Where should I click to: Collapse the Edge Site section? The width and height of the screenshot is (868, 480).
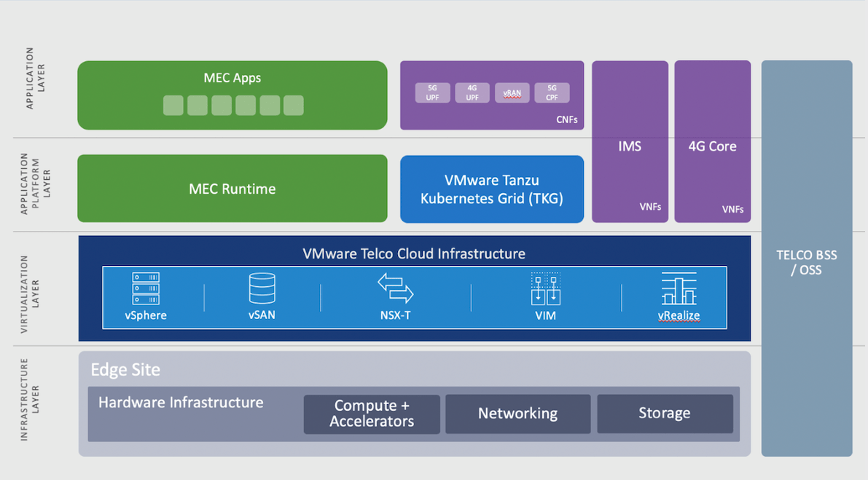coord(124,370)
